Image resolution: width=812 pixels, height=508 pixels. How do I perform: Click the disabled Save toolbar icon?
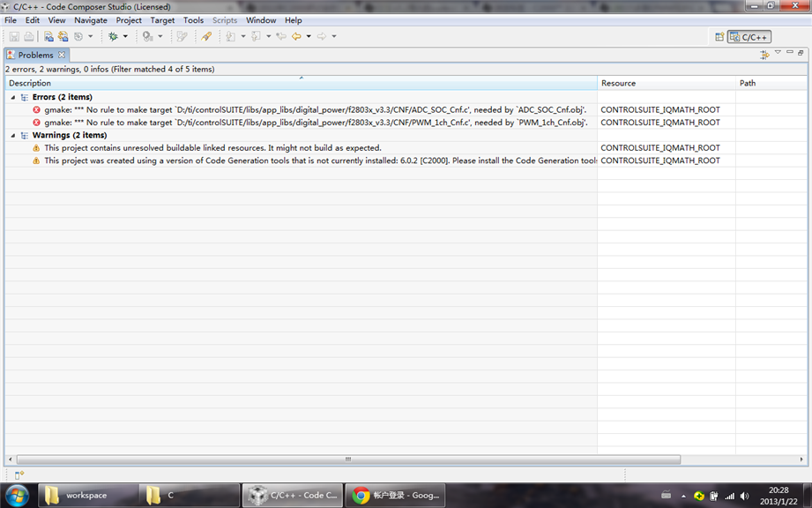click(14, 36)
